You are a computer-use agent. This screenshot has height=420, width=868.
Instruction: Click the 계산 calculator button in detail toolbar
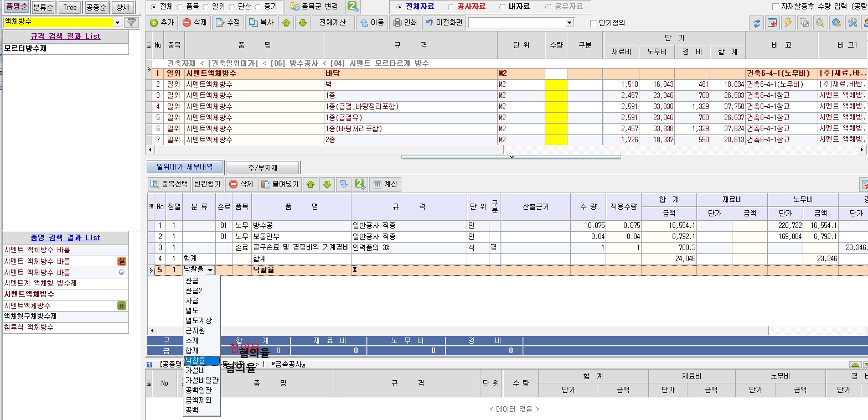coord(385,184)
